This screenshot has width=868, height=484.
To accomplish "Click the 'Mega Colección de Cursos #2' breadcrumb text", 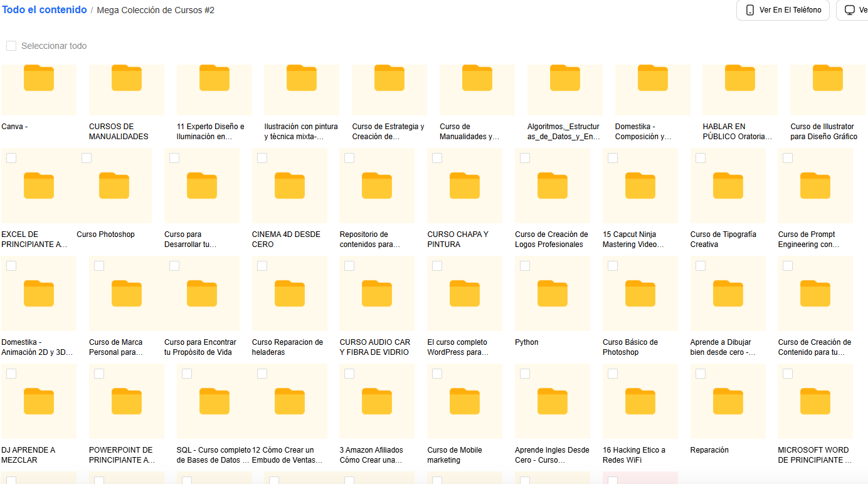I will tap(156, 10).
